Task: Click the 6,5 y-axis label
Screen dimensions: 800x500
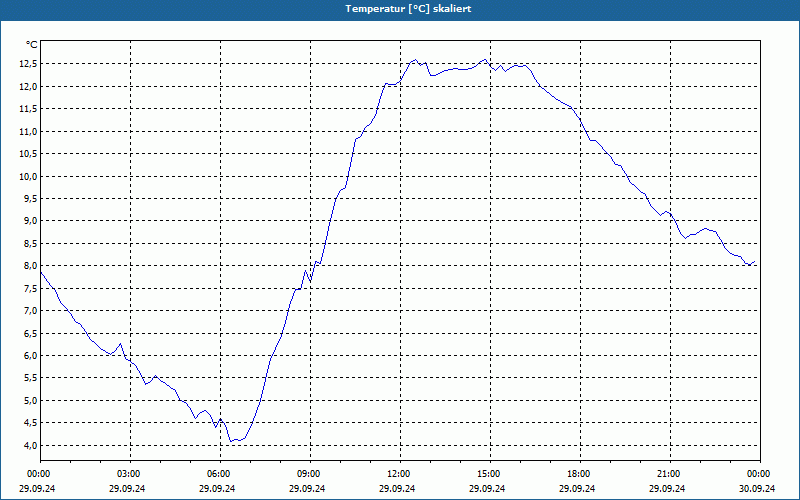Action: 31,333
